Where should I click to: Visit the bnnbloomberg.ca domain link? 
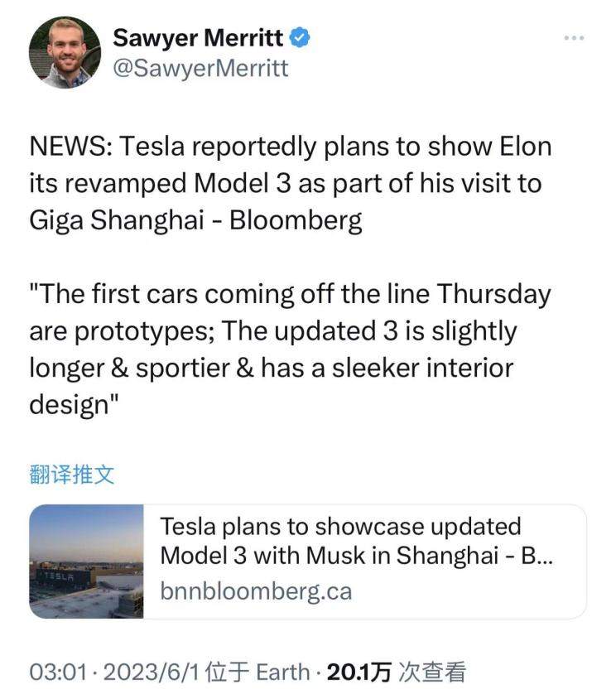(256, 591)
